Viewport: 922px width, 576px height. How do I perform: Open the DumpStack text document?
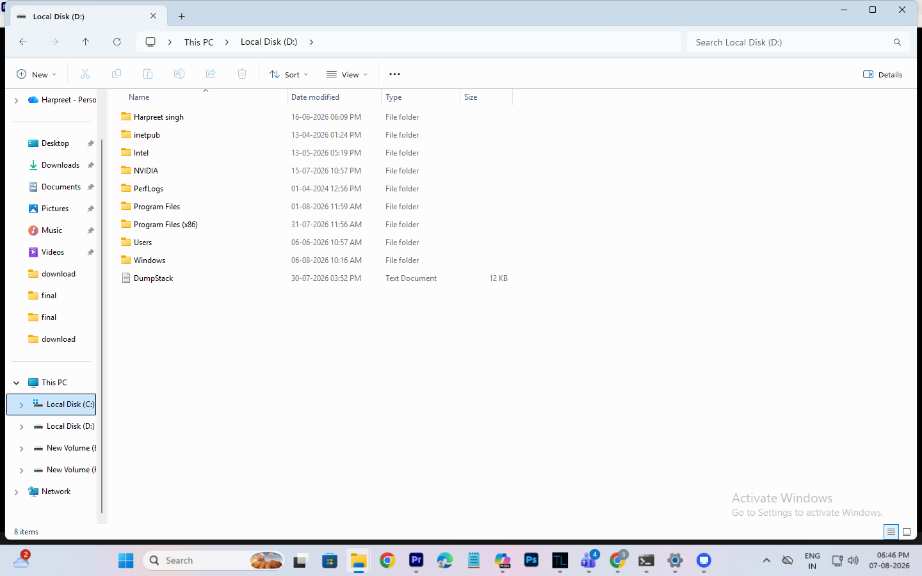[153, 278]
